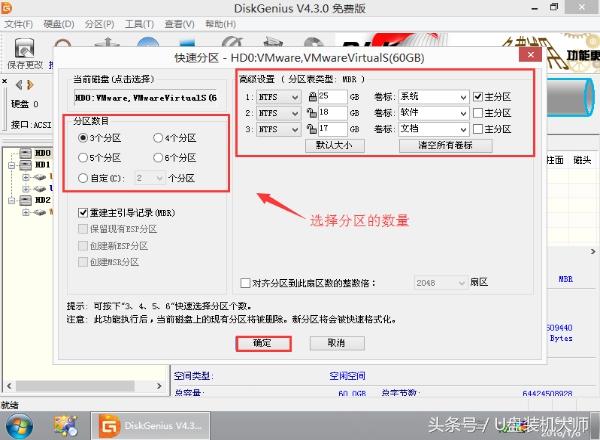Toggle 重建主引导记录(MBR) checkbox
This screenshot has height=440, width=600.
(x=83, y=213)
